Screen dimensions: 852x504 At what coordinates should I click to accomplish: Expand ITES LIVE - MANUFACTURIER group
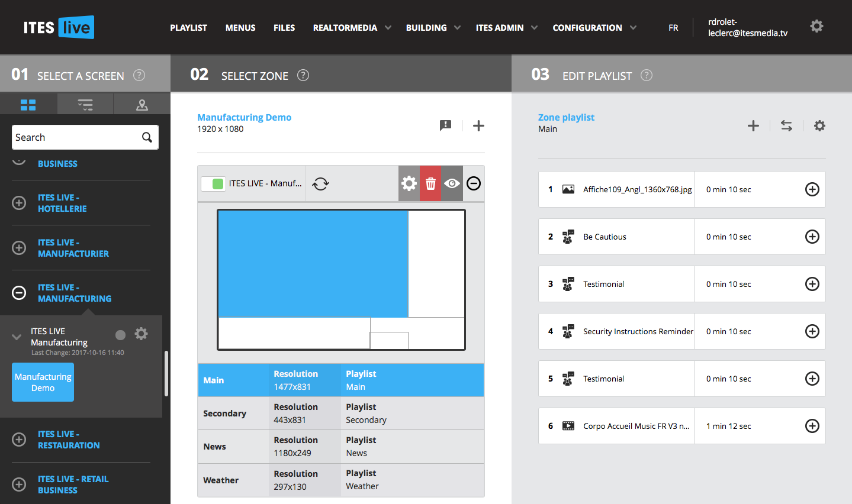pyautogui.click(x=19, y=248)
